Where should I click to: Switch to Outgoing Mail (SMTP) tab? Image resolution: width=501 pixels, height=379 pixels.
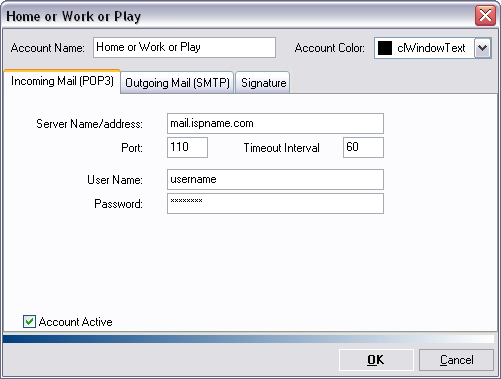(x=177, y=83)
